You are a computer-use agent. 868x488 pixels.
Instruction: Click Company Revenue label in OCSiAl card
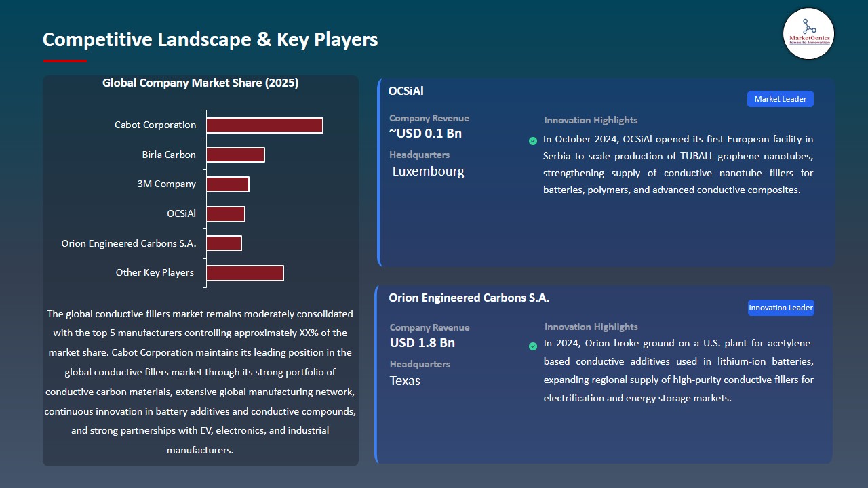coord(429,118)
